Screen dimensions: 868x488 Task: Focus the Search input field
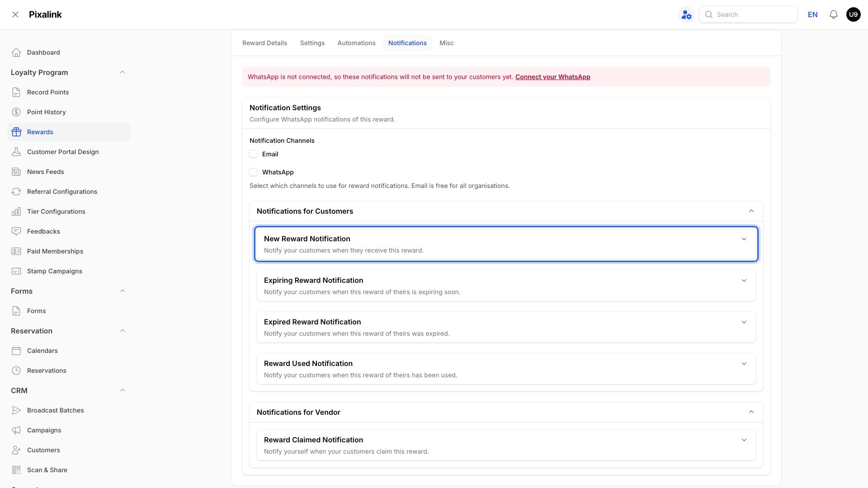(x=748, y=14)
